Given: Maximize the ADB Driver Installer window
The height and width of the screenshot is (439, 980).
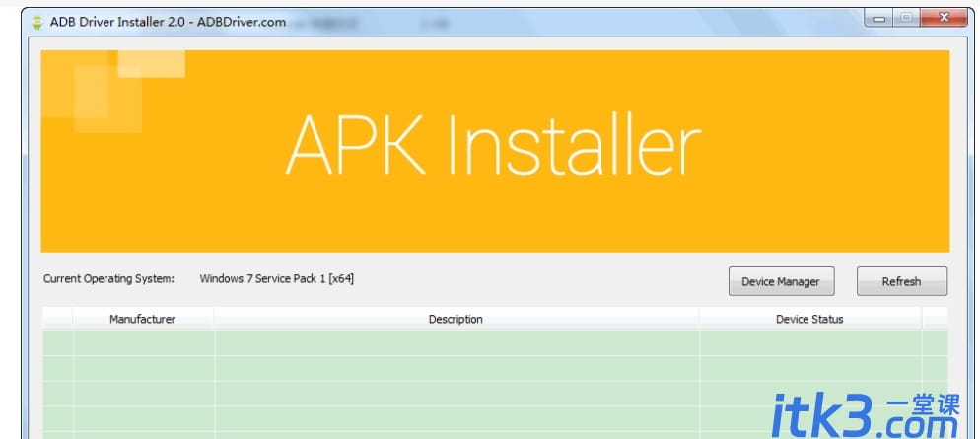Looking at the screenshot, I should click(906, 18).
